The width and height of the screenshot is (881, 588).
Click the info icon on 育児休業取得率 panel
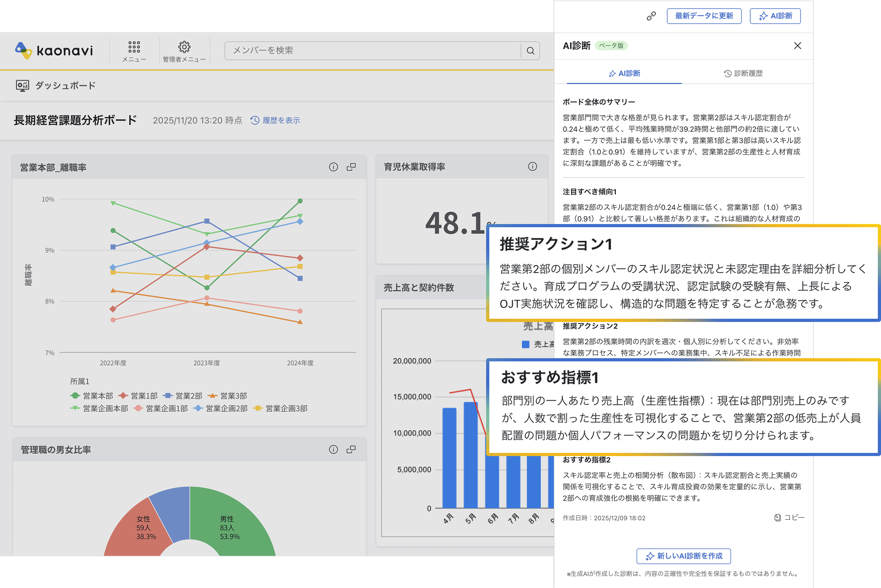coord(533,166)
